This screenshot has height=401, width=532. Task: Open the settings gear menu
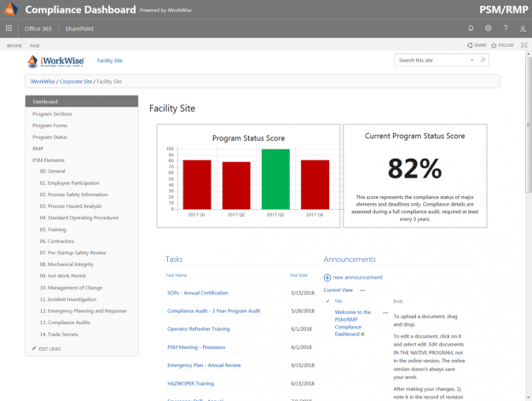pyautogui.click(x=489, y=28)
